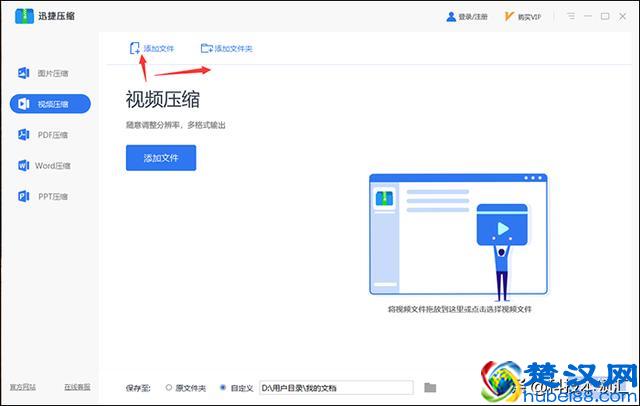
Task: Minimize the 迅捷压缩 window
Action: (x=588, y=16)
